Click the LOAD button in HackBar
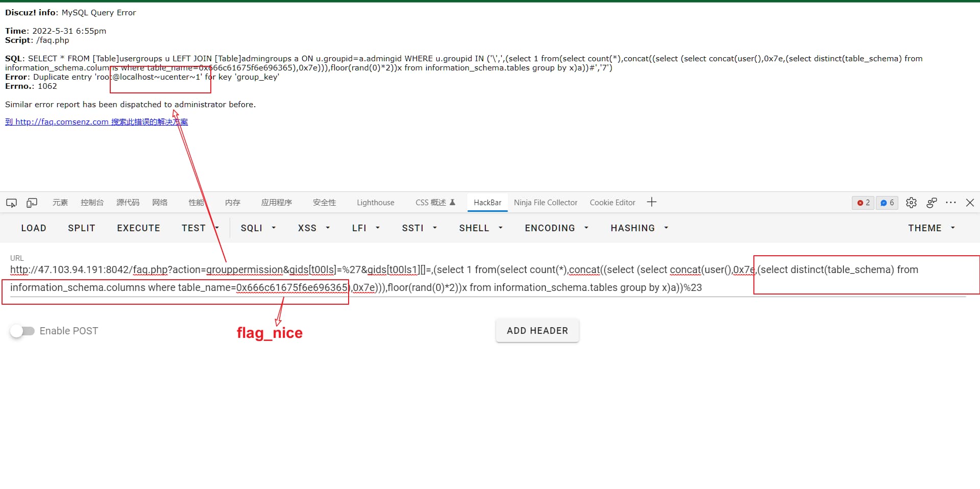This screenshot has width=980, height=489. 34,228
